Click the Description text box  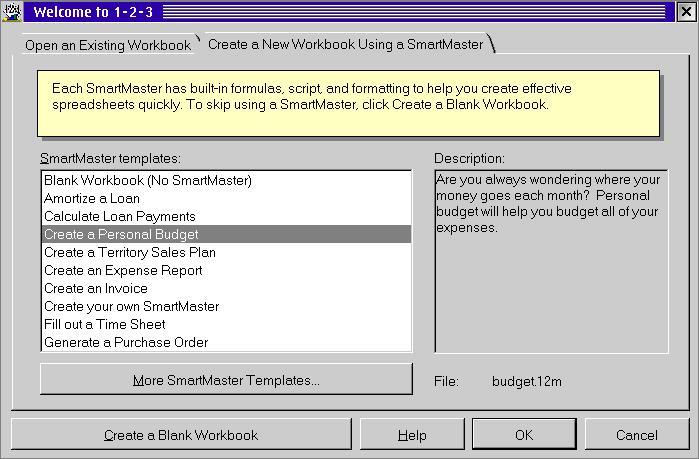551,262
